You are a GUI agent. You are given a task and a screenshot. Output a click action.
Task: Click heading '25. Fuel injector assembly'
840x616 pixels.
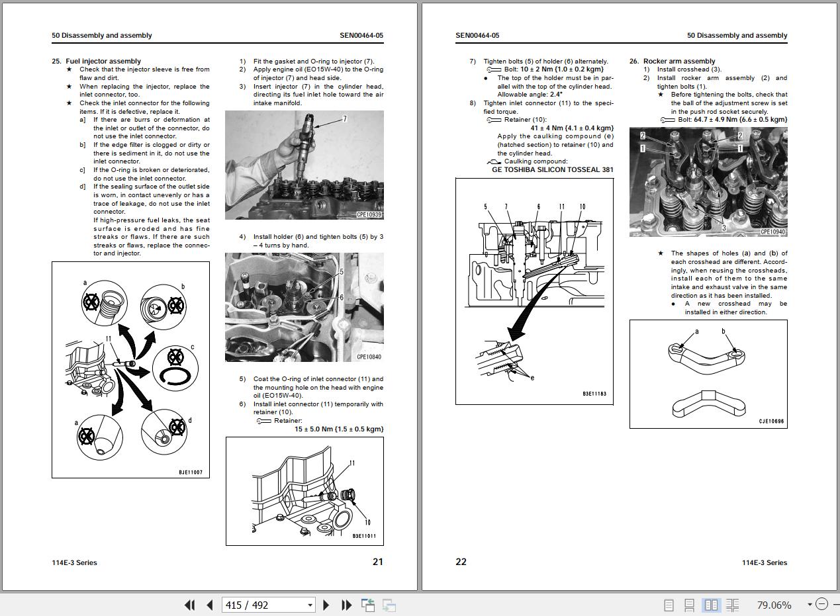96,61
